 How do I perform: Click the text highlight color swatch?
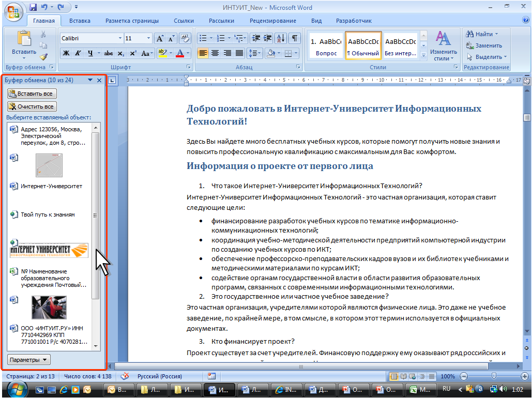162,53
